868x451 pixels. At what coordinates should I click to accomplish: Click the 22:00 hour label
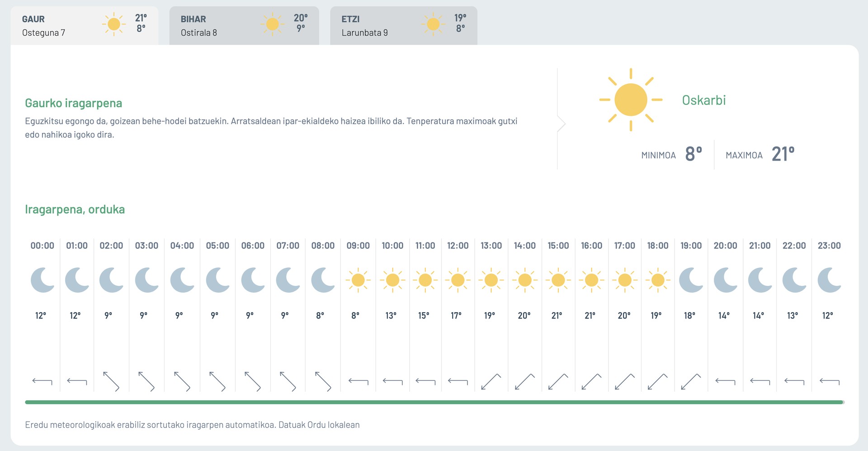tap(794, 246)
